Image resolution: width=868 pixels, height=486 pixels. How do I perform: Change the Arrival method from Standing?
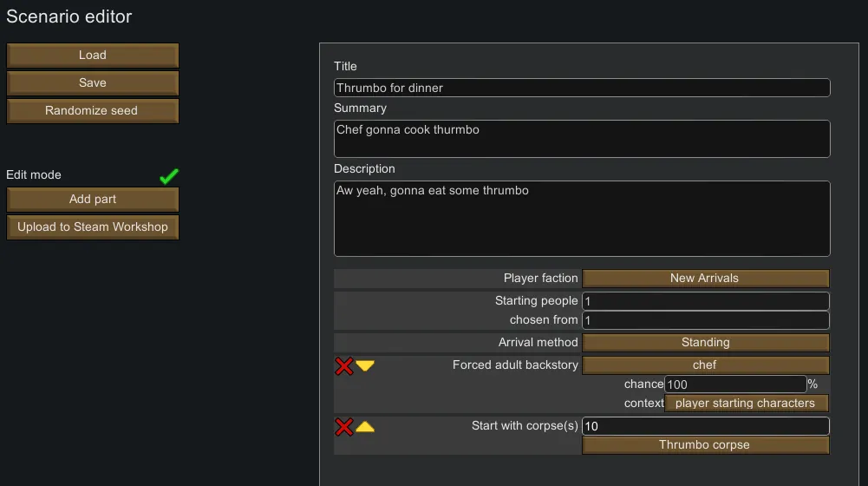pyautogui.click(x=705, y=343)
